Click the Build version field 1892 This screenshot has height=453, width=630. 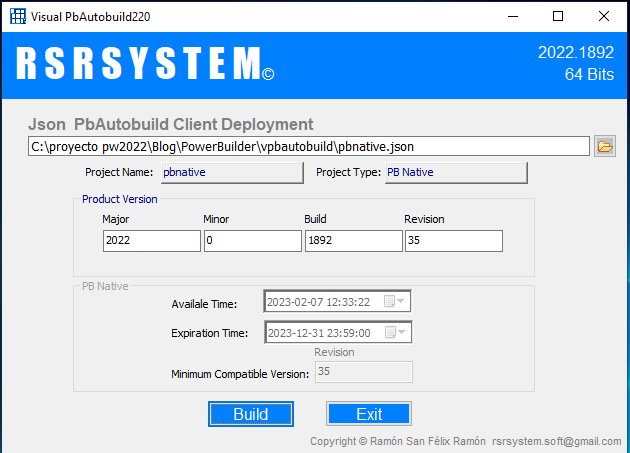click(x=354, y=241)
